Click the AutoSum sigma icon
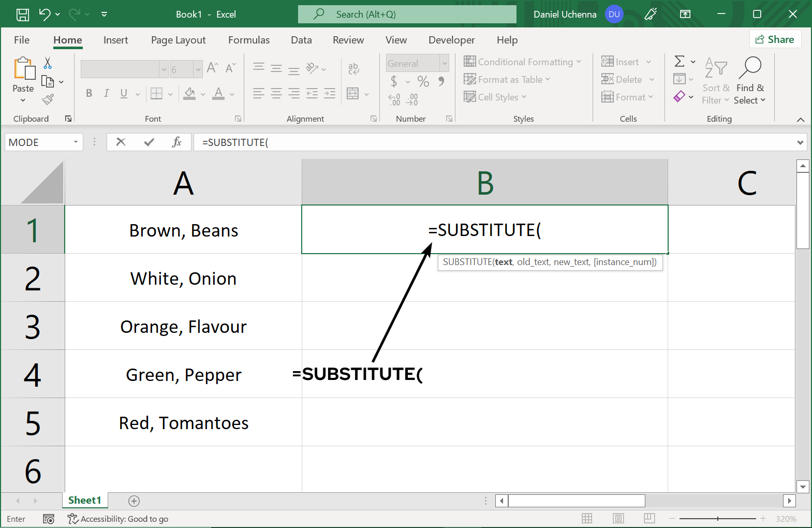The width and height of the screenshot is (812, 528). point(680,62)
